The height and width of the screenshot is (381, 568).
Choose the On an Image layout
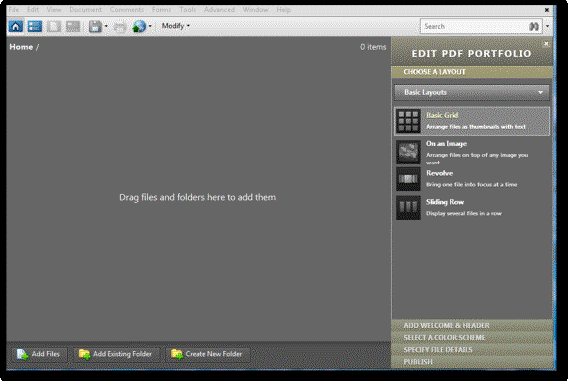pos(472,151)
